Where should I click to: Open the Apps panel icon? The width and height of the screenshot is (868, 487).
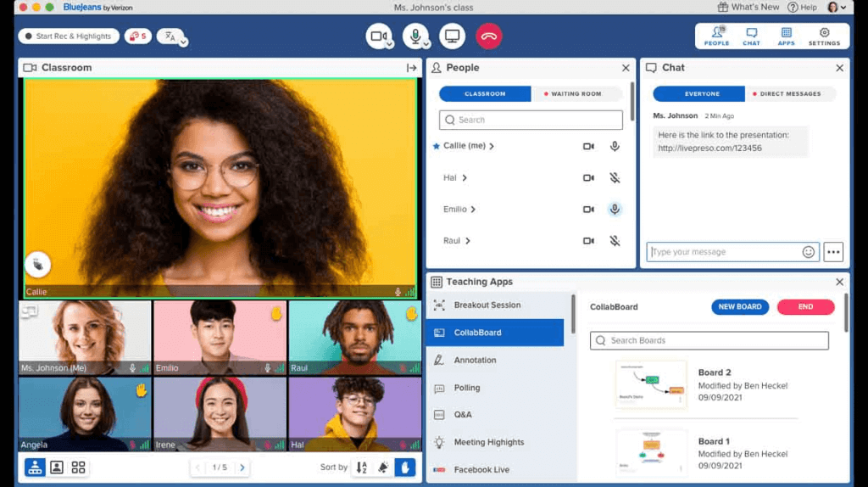(x=786, y=36)
